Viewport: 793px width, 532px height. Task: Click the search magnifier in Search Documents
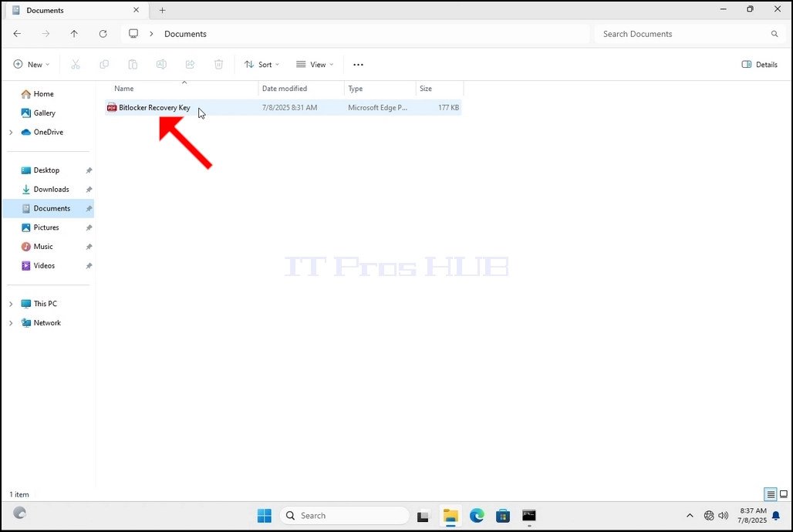pos(774,34)
